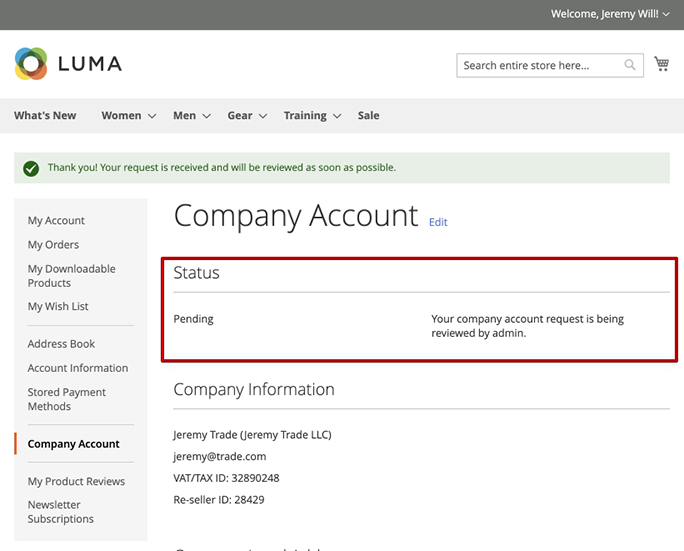
Task: Open the Sale page
Action: coord(369,116)
